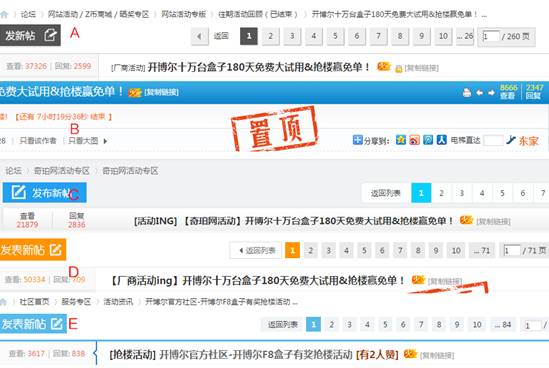Click the blue 发布新帖 button
The image size is (549, 368).
coord(44,193)
